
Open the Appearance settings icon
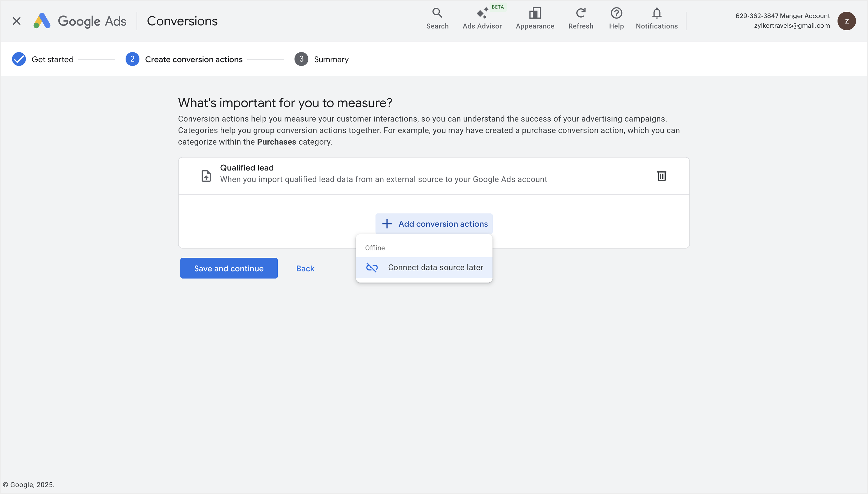[535, 13]
